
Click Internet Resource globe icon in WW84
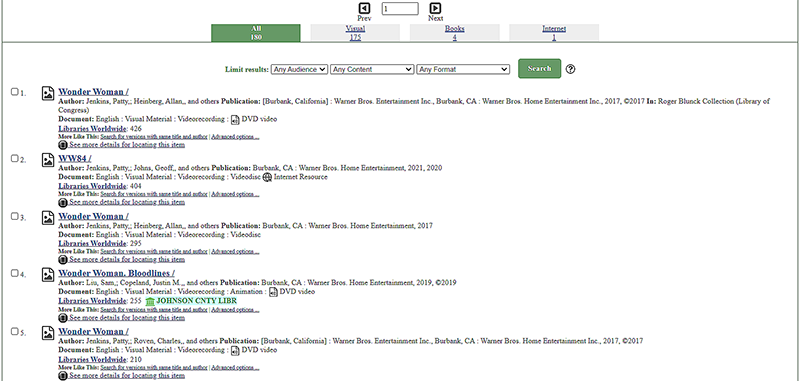(267, 177)
